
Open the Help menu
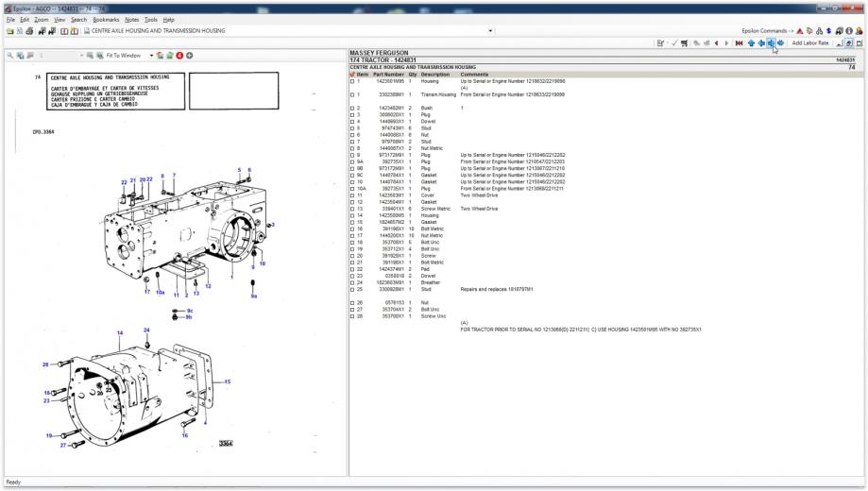pos(169,20)
